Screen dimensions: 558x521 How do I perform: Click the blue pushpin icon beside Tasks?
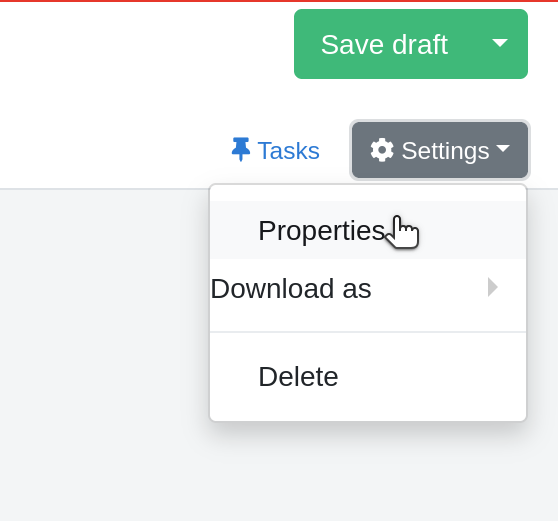241,149
